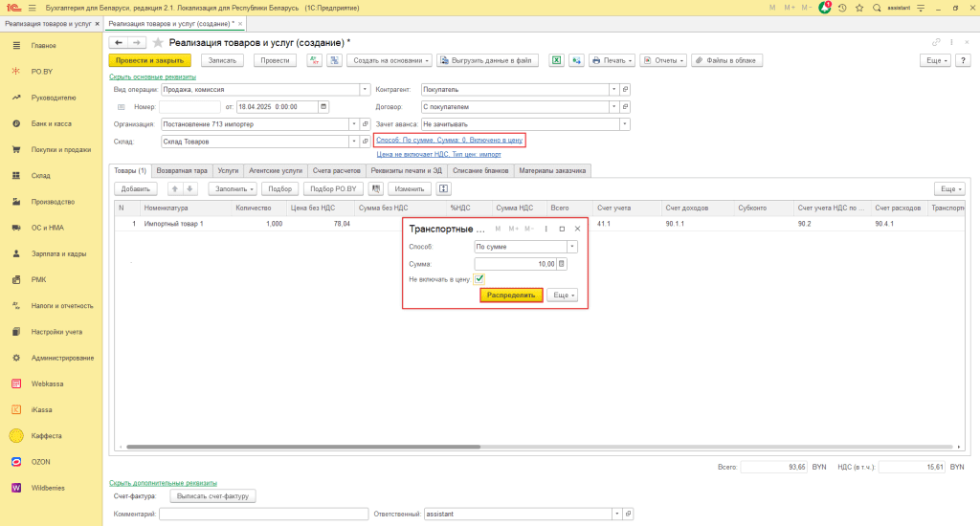Click Распределить button
980x526 pixels.
point(511,295)
